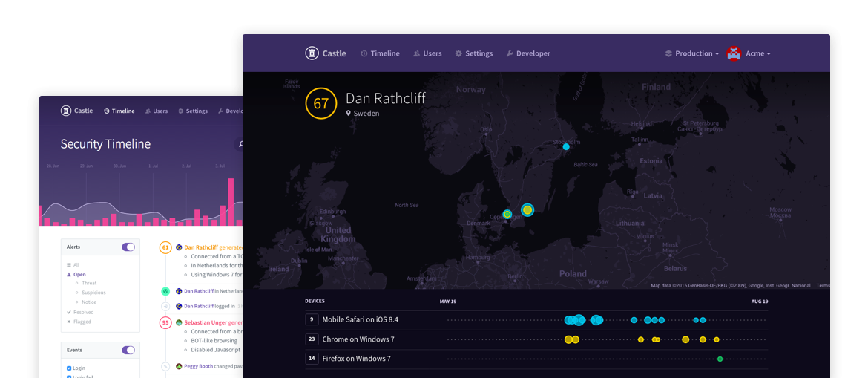This screenshot has width=868, height=378.
Task: Click the red pixel-art Acme avatar
Action: click(x=734, y=53)
